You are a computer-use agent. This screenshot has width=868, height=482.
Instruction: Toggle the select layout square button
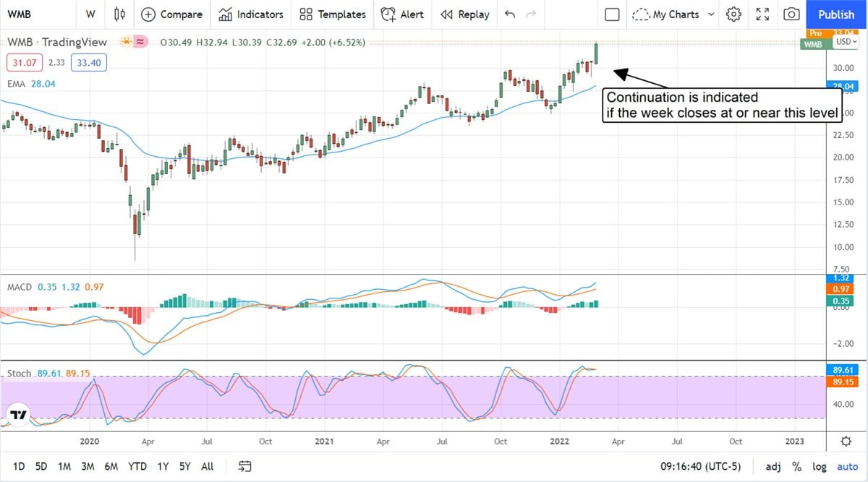pos(612,14)
